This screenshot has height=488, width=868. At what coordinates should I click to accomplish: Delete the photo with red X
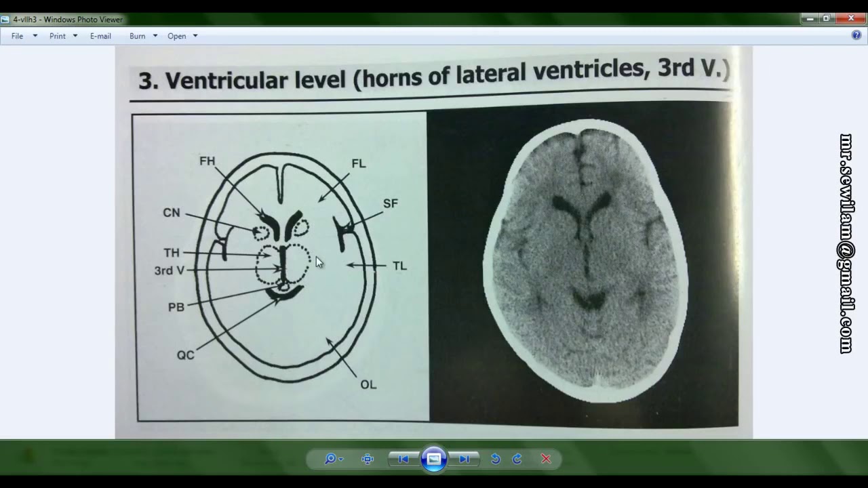(x=546, y=459)
